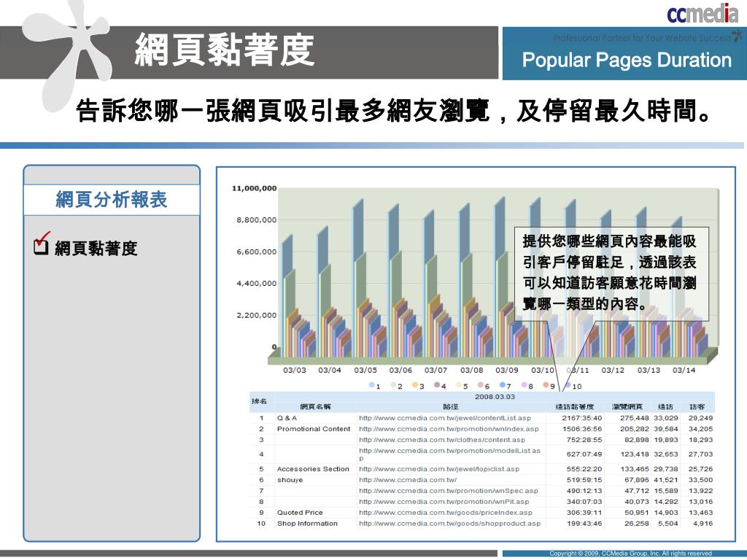Select the 'Promotional Content' page name
Screen dimensions: 747x560
point(314,429)
